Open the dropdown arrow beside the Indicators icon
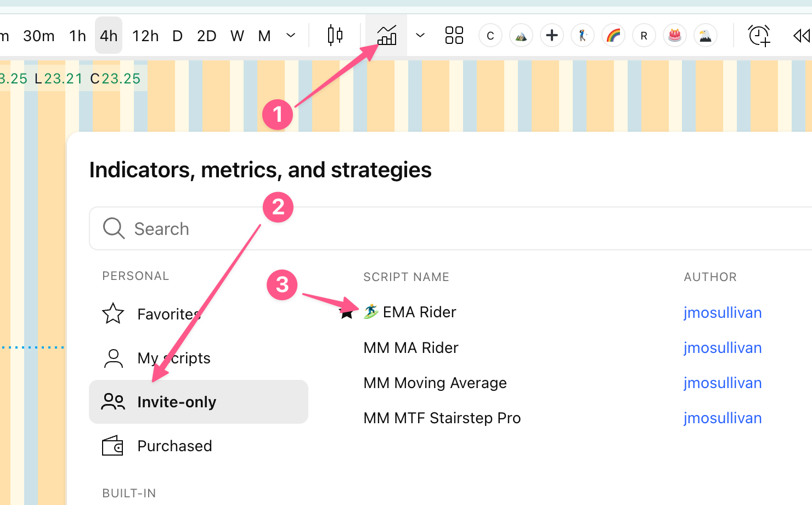 (420, 36)
